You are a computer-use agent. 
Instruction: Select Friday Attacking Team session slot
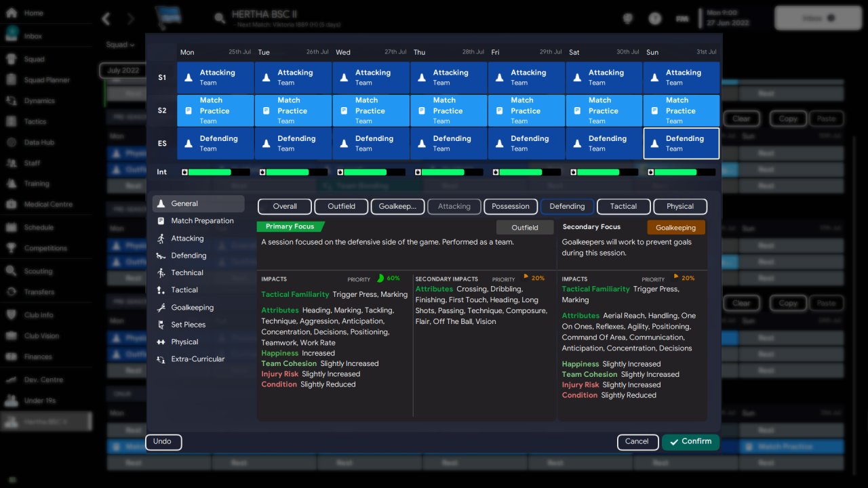pyautogui.click(x=527, y=78)
